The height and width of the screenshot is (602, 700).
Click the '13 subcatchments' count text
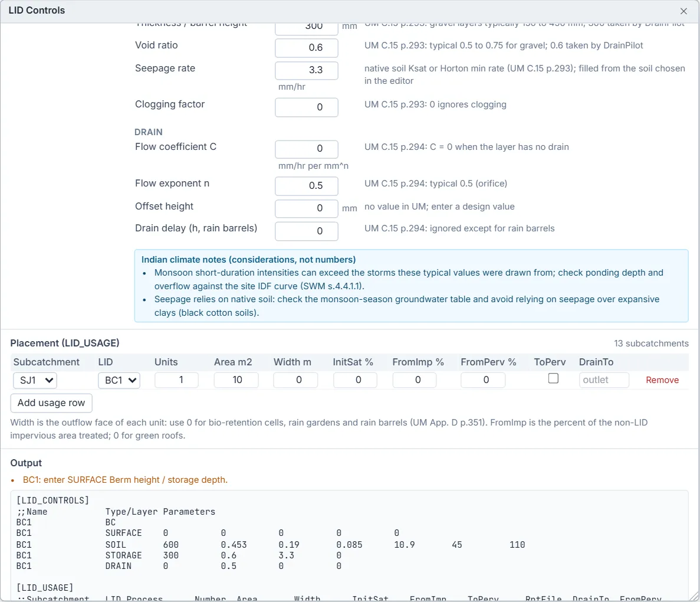pyautogui.click(x=651, y=343)
